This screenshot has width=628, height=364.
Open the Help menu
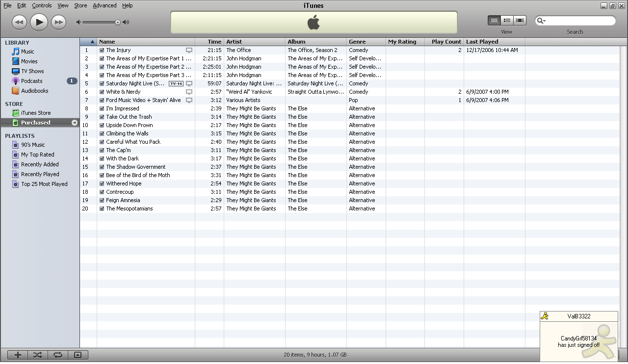127,5
